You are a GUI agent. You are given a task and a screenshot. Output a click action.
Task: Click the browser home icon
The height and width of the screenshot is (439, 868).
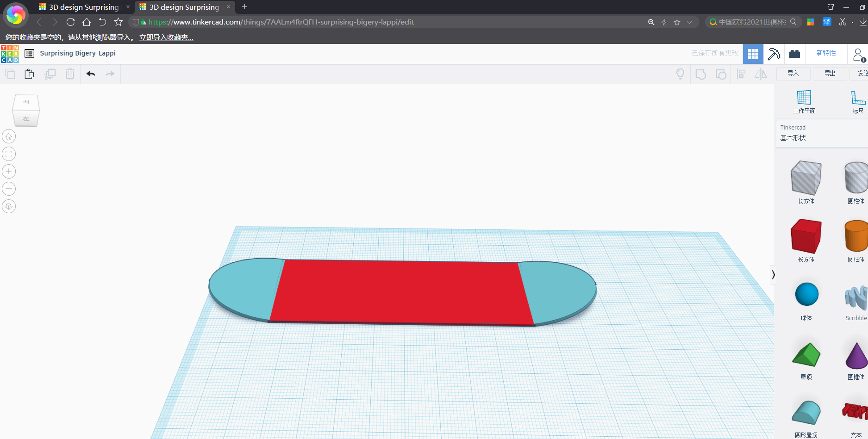pyautogui.click(x=87, y=22)
